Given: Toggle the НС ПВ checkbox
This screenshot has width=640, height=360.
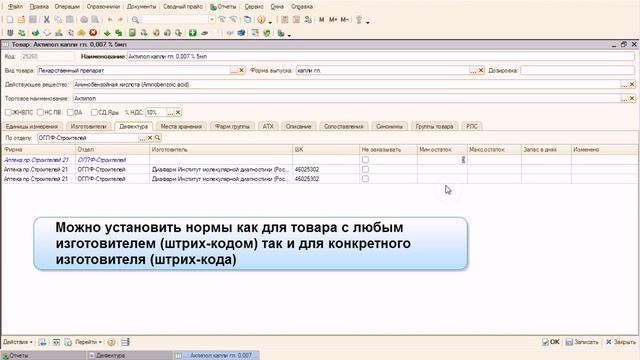Looking at the screenshot, I should tap(40, 112).
